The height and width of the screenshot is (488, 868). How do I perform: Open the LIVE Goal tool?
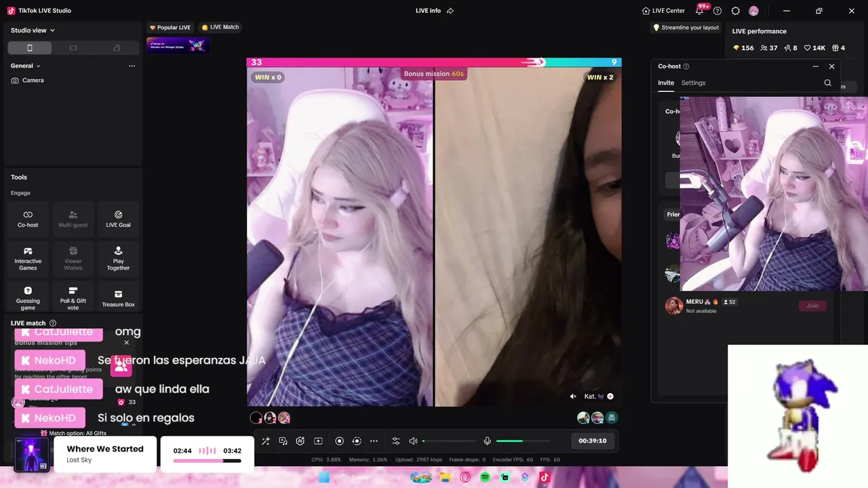coord(118,219)
